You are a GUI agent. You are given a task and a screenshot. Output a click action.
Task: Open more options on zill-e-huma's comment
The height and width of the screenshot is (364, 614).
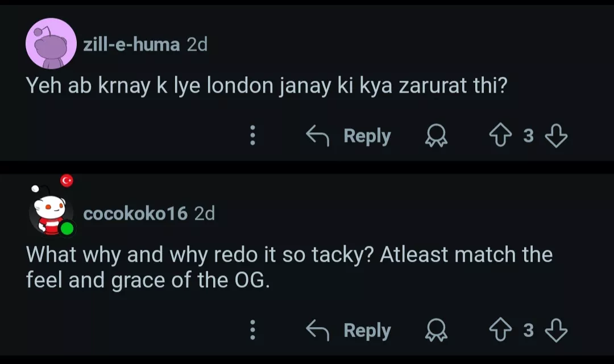253,136
